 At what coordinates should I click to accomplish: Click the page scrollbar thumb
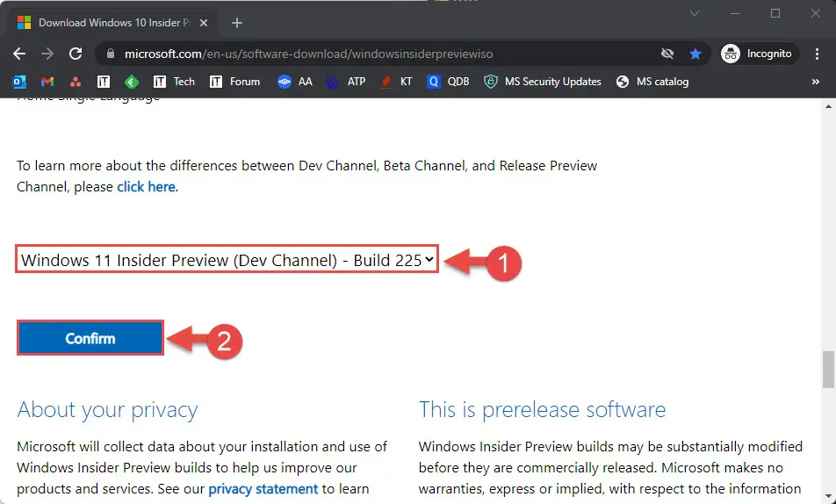(x=828, y=369)
